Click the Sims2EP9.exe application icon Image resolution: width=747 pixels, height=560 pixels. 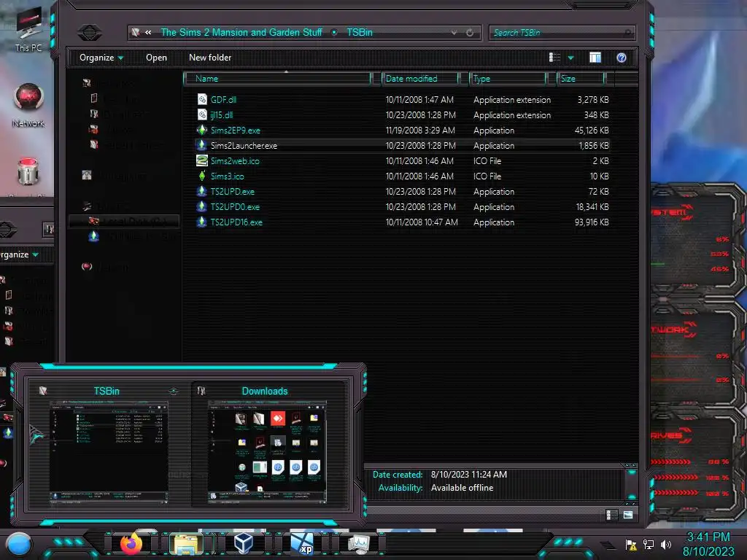coord(202,130)
